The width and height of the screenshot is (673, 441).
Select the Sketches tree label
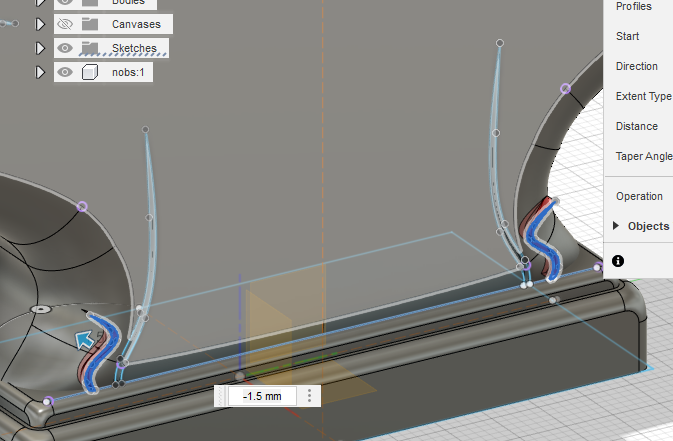tap(134, 48)
